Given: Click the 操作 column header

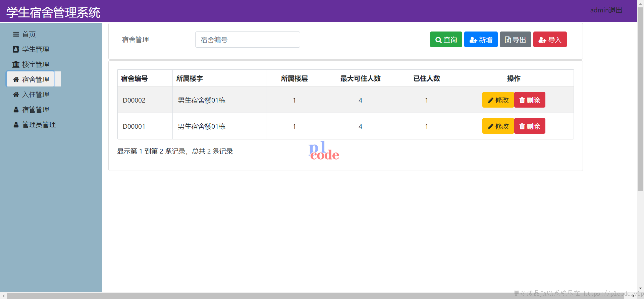Looking at the screenshot, I should click(x=514, y=78).
